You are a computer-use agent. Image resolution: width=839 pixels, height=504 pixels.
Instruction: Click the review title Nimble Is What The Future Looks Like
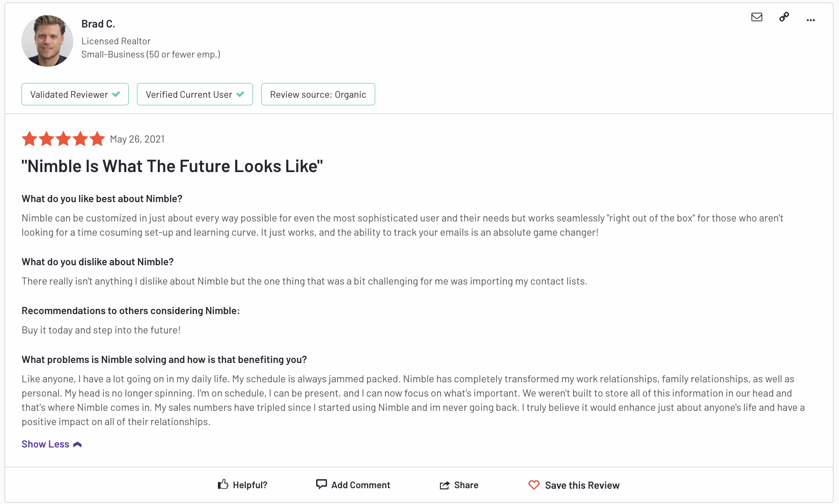(172, 166)
